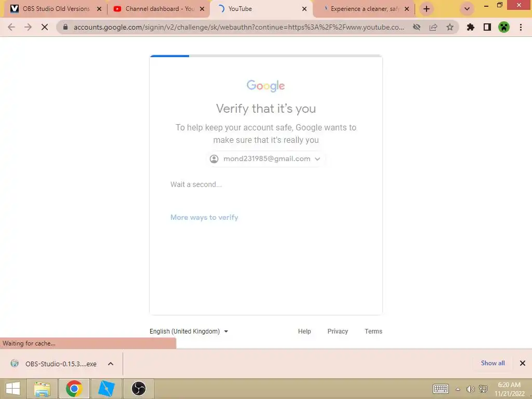
Task: Bookmark this page with the star icon
Action: [x=450, y=27]
